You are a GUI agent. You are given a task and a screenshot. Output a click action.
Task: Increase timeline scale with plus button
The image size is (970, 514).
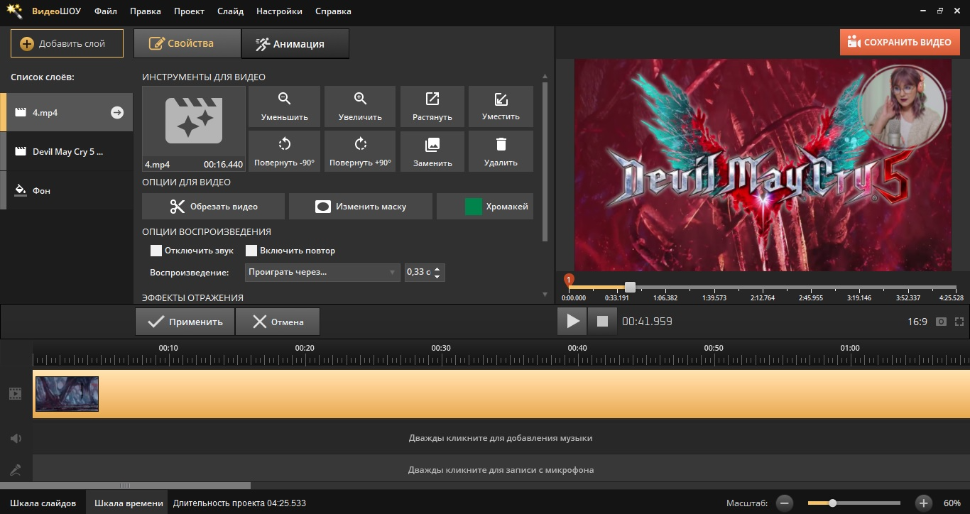(923, 503)
